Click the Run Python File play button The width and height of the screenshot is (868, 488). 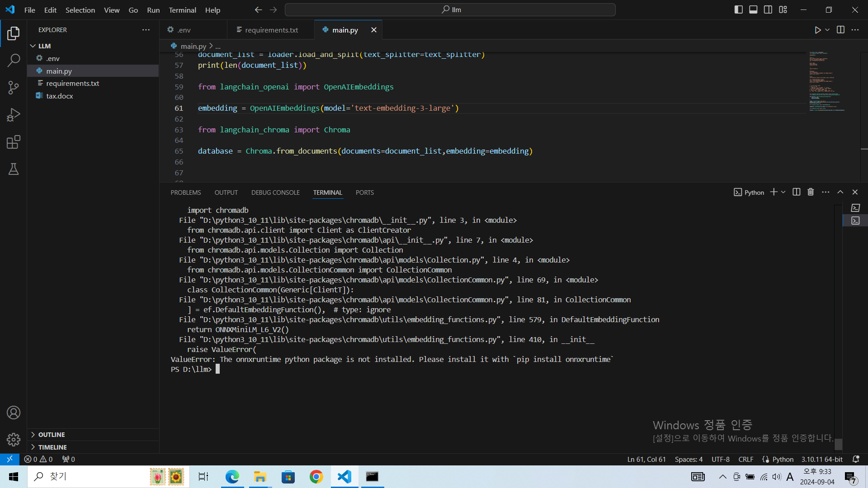pyautogui.click(x=817, y=30)
